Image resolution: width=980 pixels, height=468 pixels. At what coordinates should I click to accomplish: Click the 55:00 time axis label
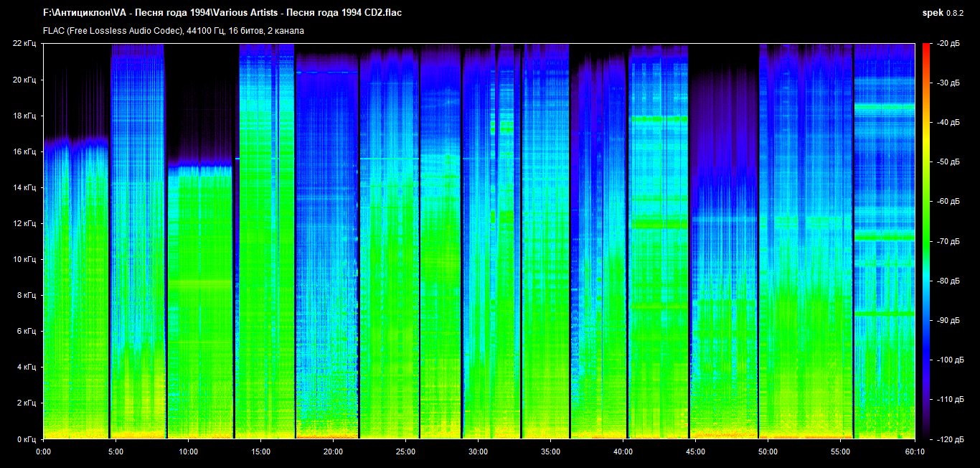click(840, 451)
